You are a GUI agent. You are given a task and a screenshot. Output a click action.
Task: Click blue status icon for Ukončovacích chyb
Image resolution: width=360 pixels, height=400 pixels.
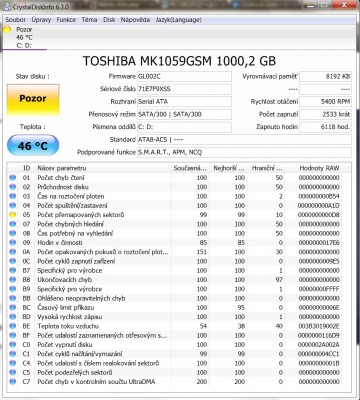[x=13, y=280]
